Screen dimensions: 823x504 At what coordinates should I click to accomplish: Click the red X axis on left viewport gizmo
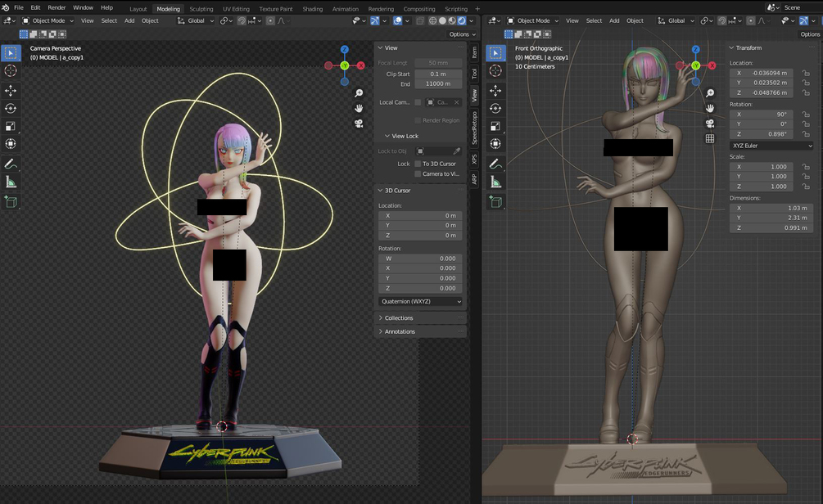point(360,65)
